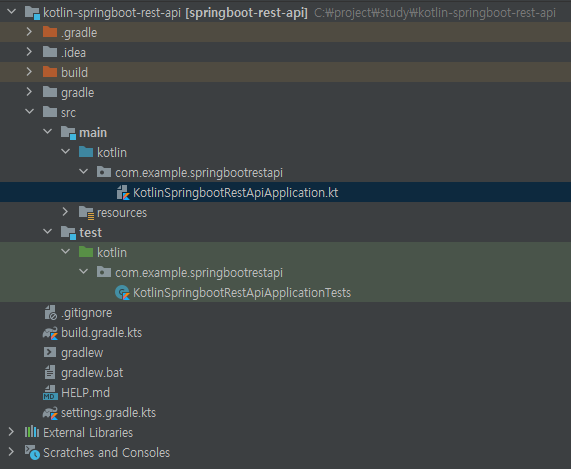Screen dimensions: 571x469
Task: Expand Scratches and Consoles node
Action: click(11, 452)
